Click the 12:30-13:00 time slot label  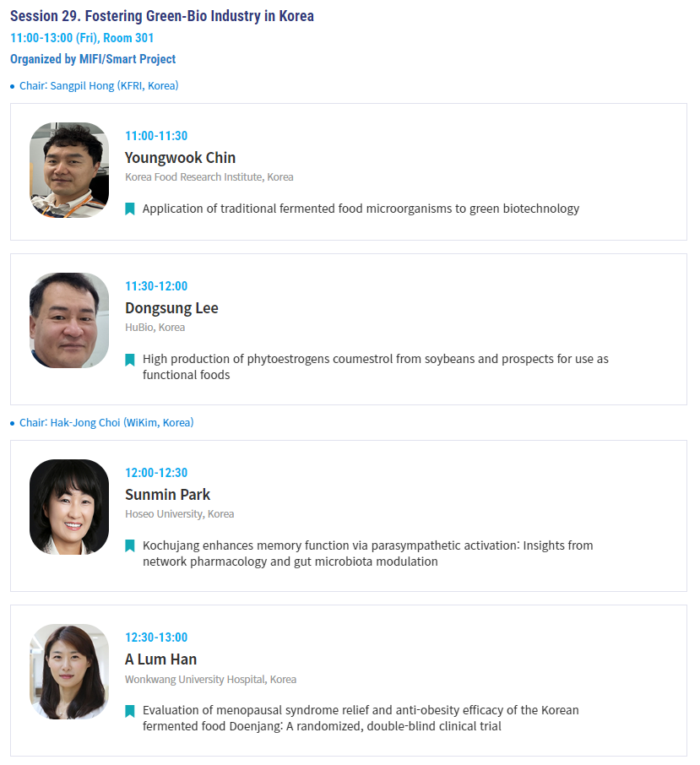pos(156,637)
